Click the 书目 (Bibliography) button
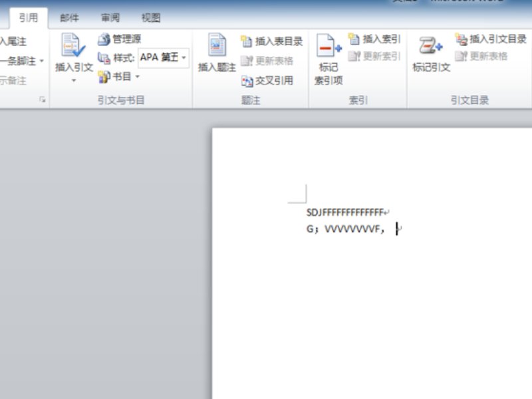The height and width of the screenshot is (399, 532). pyautogui.click(x=119, y=76)
